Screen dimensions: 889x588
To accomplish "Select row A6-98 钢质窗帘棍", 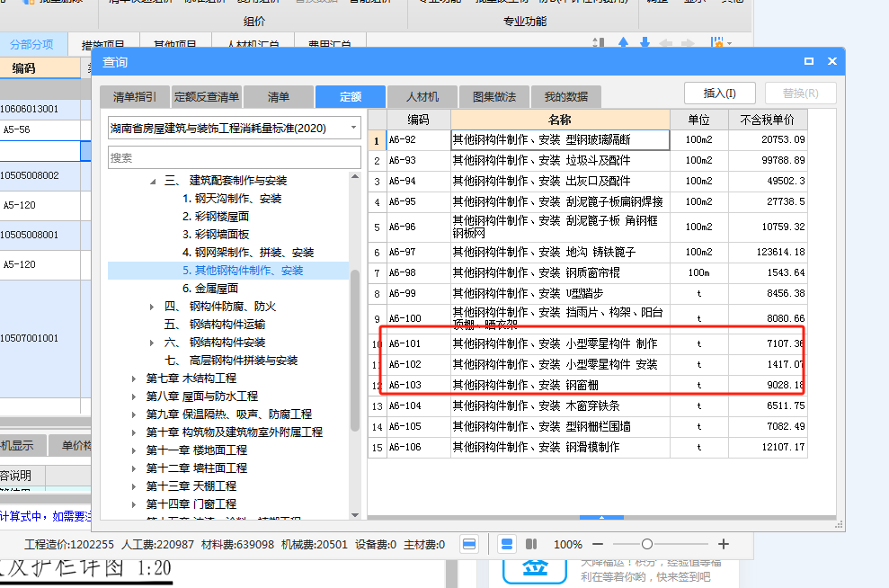I will point(588,273).
